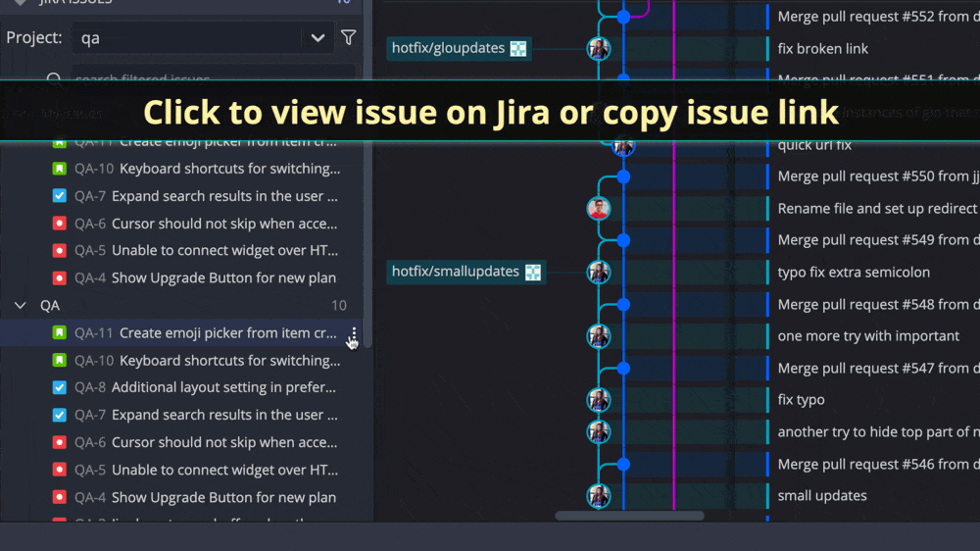Open the Project dropdown showing qa
980x551 pixels.
click(203, 37)
